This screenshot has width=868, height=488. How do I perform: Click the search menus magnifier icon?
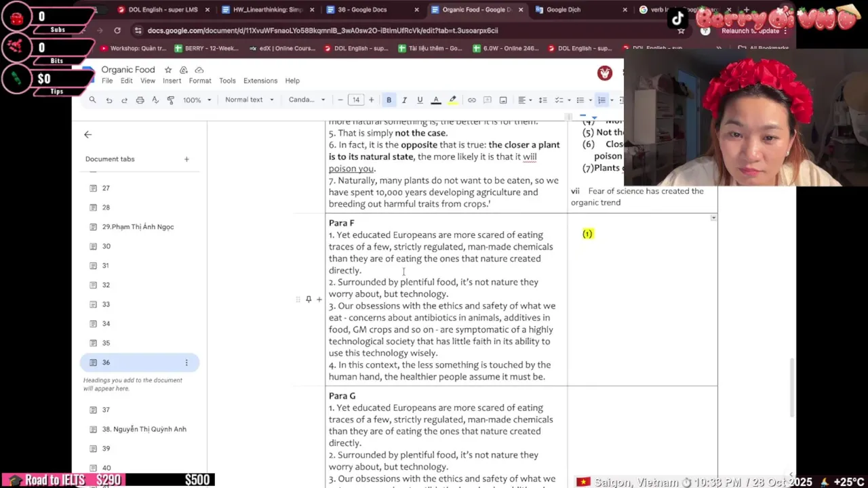tap(92, 100)
